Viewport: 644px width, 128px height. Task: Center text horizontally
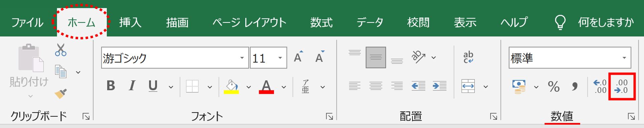[x=376, y=86]
